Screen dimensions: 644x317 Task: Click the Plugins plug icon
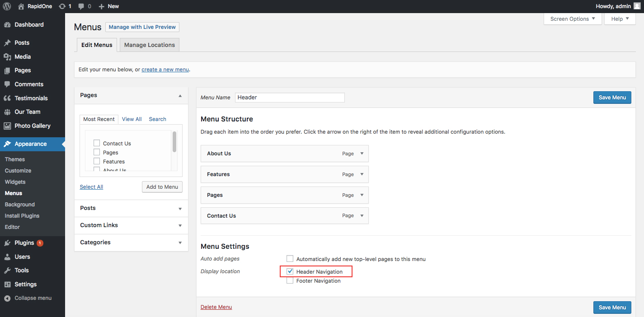7,243
